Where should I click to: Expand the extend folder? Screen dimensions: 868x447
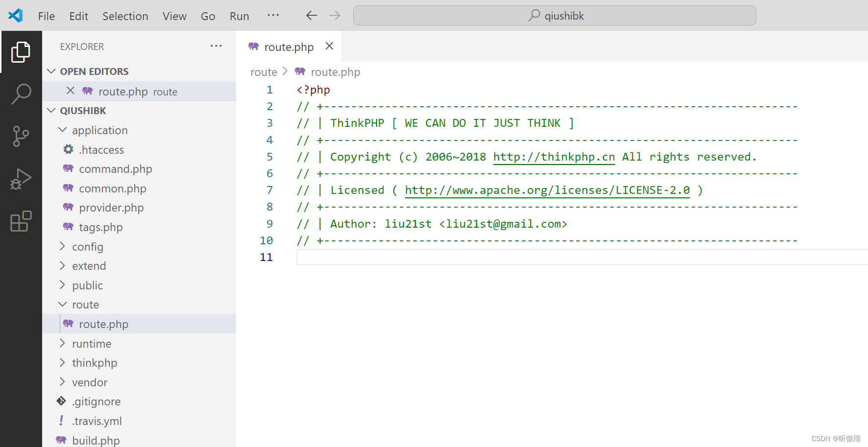coord(62,265)
